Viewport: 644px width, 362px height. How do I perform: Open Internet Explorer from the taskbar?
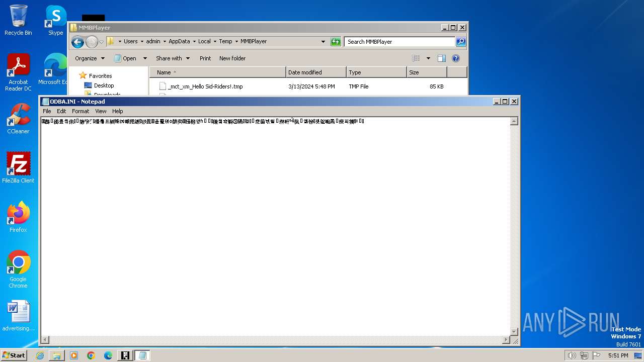click(x=40, y=355)
